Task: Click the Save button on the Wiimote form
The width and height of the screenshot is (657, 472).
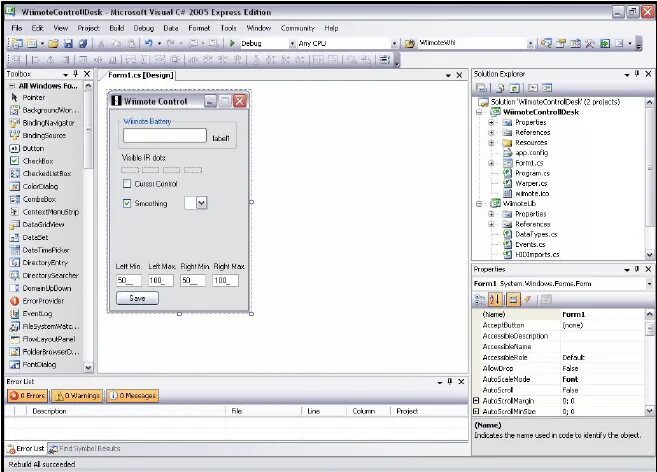Action: (x=137, y=298)
